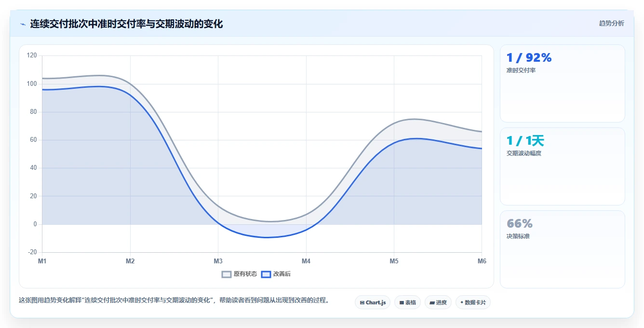
Task: Click the gray 原有状态 legend swatch
Action: 227,274
